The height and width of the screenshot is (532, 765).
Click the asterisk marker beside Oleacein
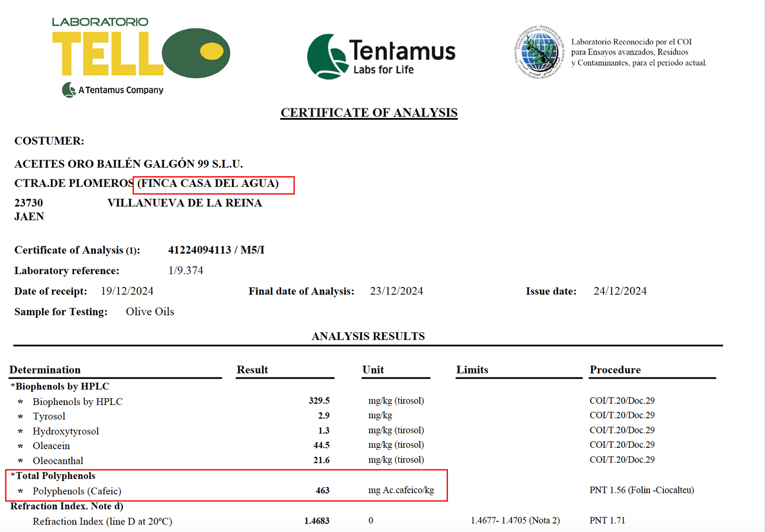click(21, 446)
